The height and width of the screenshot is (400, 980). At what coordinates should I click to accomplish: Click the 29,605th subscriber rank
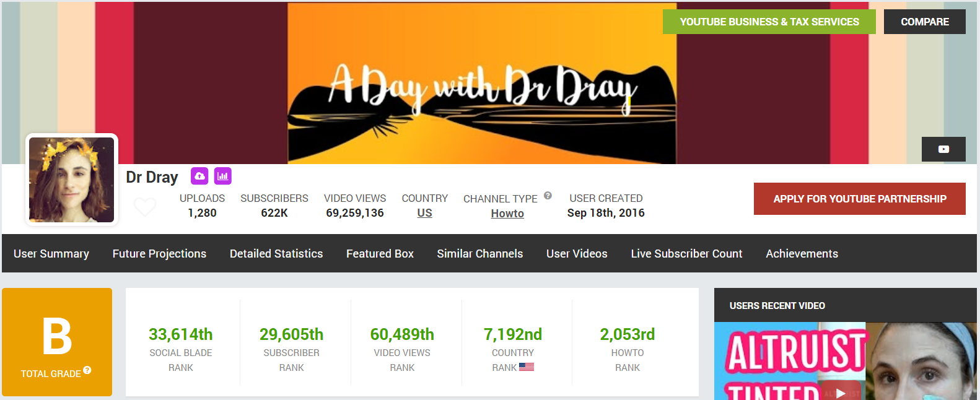pyautogui.click(x=291, y=334)
